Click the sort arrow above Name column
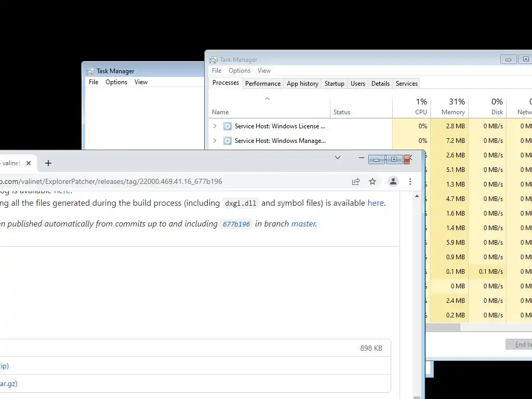532x399 pixels. pyautogui.click(x=268, y=99)
